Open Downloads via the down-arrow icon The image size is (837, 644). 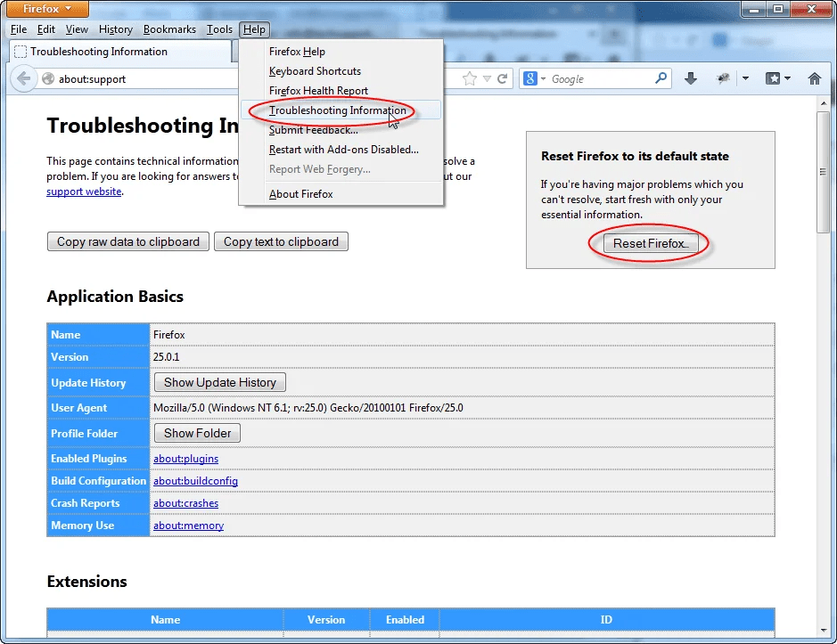(691, 78)
